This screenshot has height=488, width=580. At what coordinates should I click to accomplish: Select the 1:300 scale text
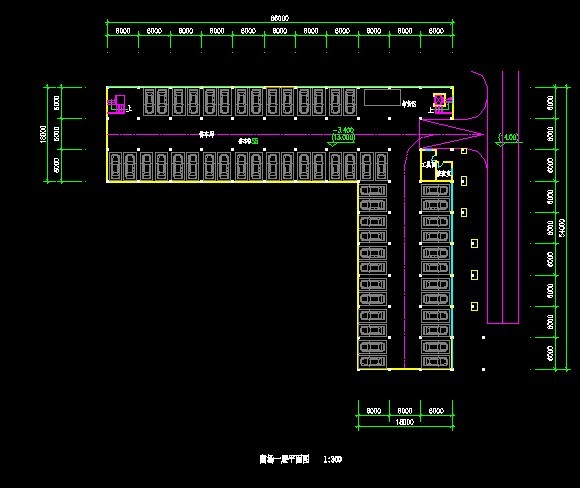333,460
